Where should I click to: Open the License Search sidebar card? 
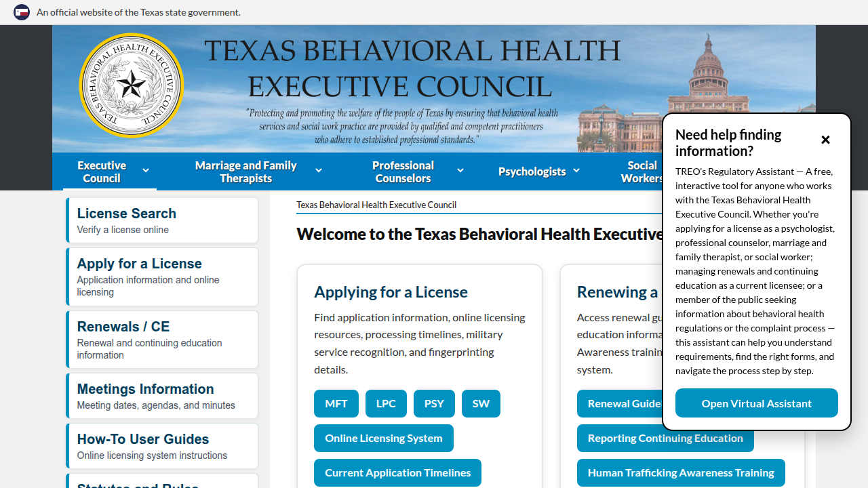(162, 220)
